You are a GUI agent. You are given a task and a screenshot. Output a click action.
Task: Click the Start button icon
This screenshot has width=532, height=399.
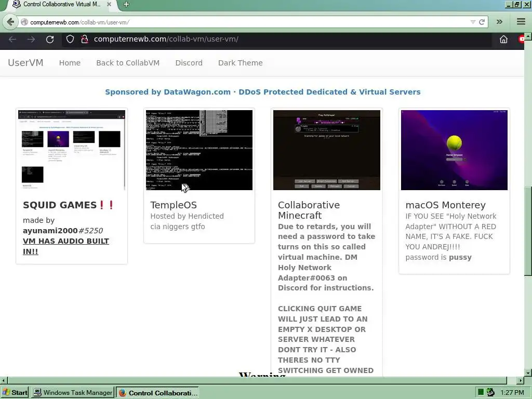click(x=15, y=393)
